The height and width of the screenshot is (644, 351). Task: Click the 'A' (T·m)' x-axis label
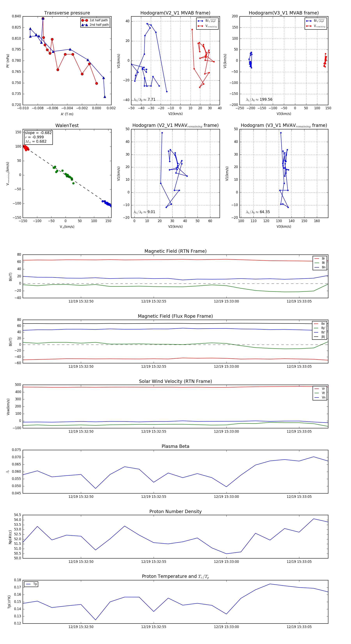67,114
